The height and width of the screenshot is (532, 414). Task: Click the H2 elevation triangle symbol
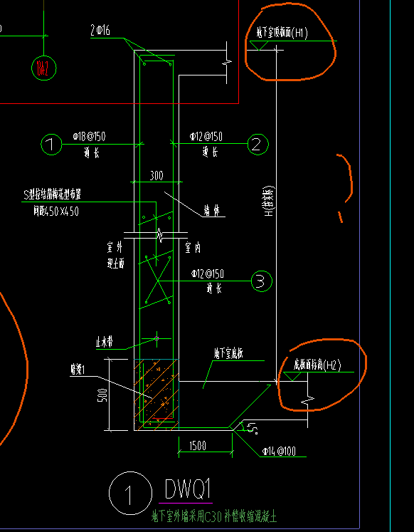pyautogui.click(x=292, y=377)
